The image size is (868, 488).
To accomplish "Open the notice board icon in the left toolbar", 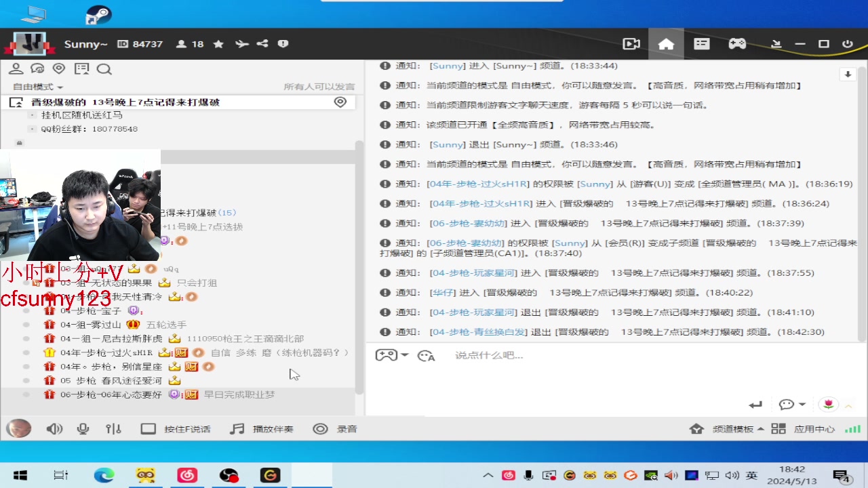I will point(82,69).
